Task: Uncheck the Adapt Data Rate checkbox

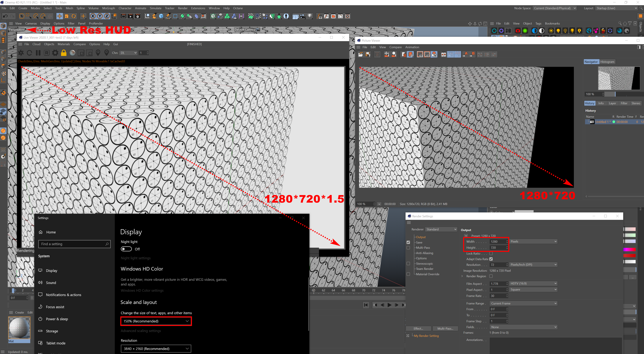Action: [x=491, y=259]
